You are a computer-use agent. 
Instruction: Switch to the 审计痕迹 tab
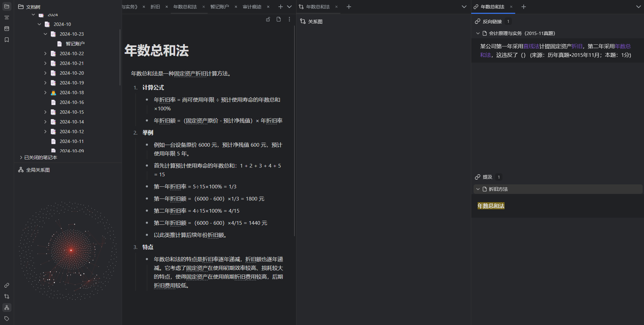[x=252, y=7]
